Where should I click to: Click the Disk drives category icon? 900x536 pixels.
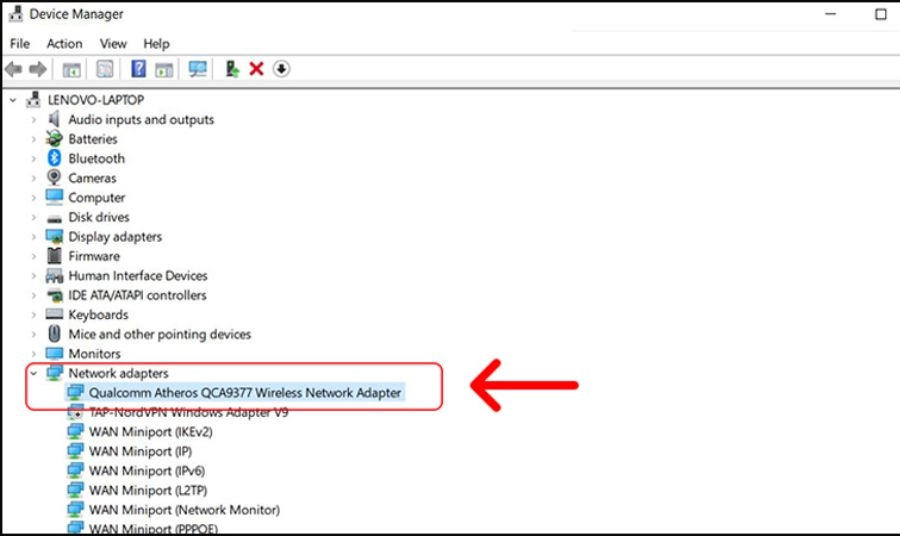54,218
